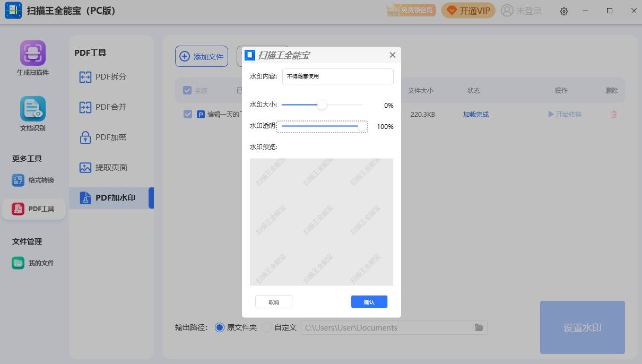This screenshot has width=642, height=364.
Task: Click the 免费领会员 free membership banner
Action: pyautogui.click(x=410, y=10)
